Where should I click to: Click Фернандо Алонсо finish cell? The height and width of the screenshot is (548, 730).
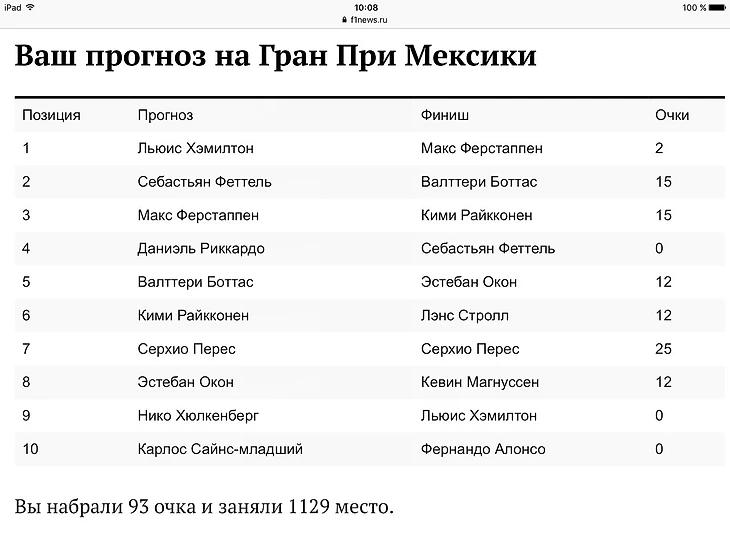click(x=483, y=449)
